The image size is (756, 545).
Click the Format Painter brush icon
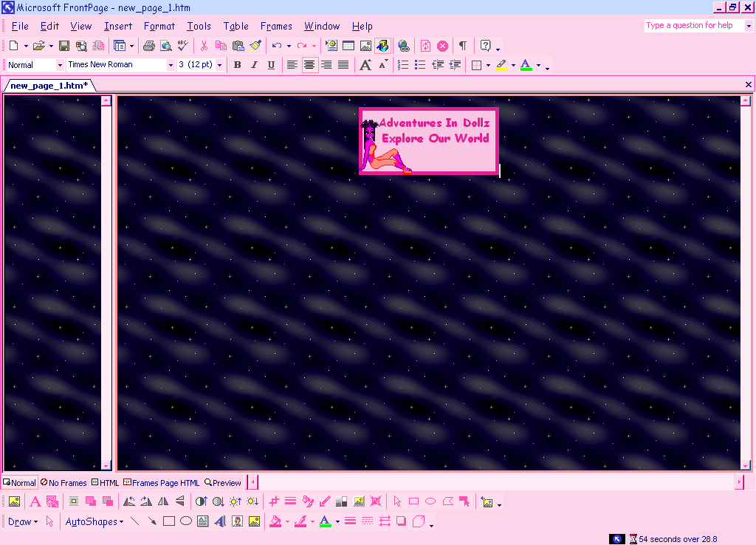tap(255, 46)
